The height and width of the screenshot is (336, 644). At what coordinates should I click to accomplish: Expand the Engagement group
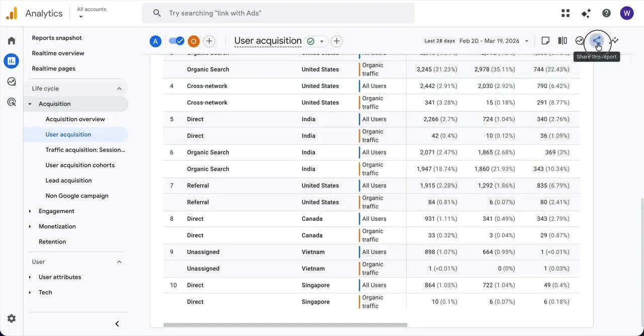tap(30, 211)
